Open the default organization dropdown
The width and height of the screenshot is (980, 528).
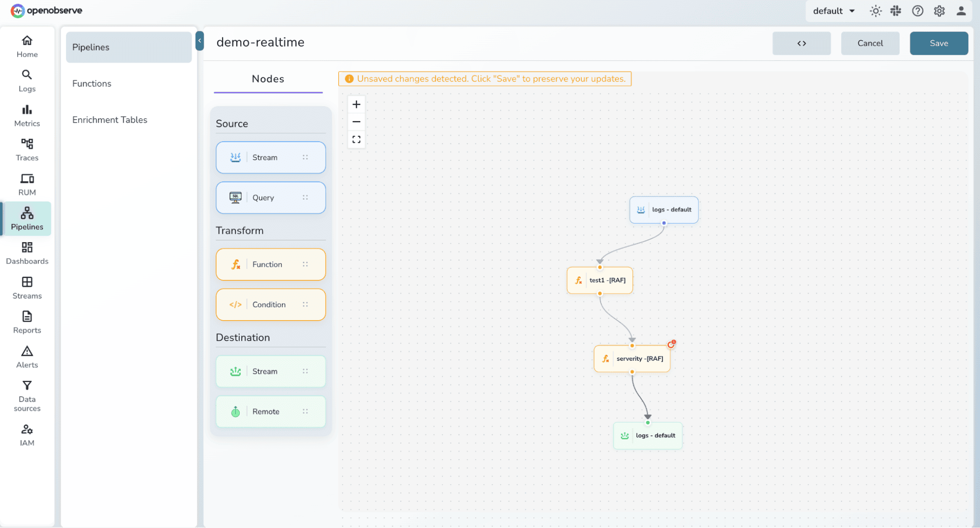tap(833, 11)
